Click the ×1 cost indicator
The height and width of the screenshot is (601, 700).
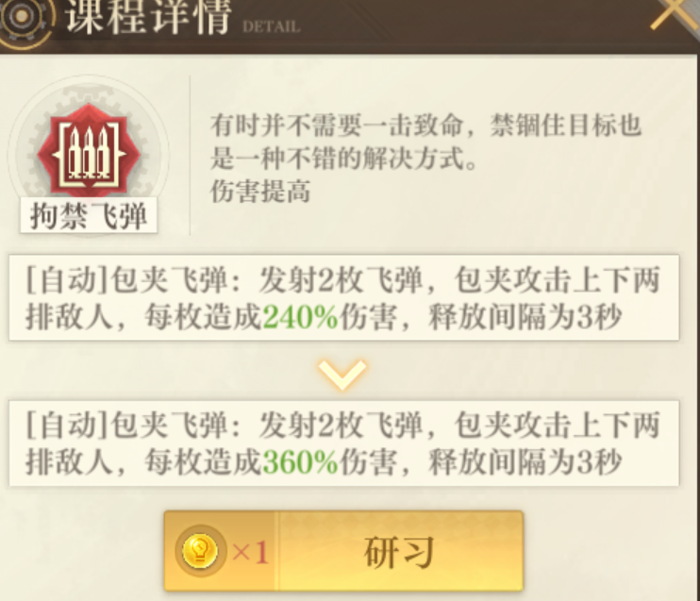tap(250, 553)
